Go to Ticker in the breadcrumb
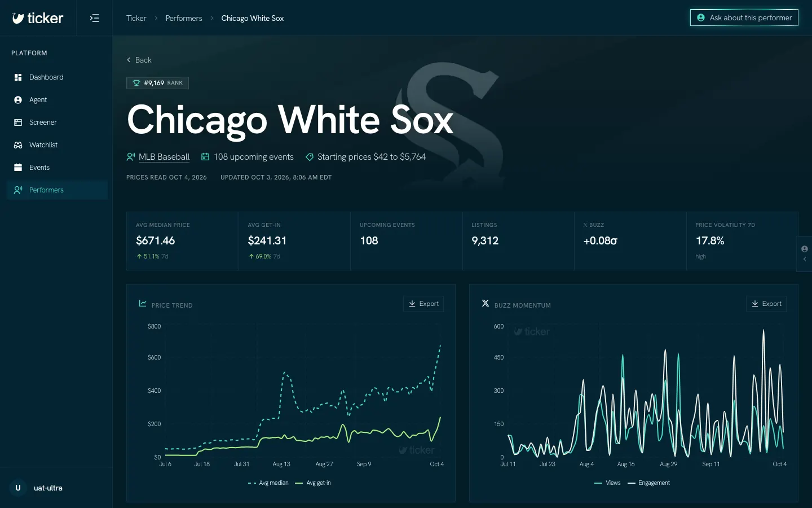The image size is (812, 508). point(136,18)
